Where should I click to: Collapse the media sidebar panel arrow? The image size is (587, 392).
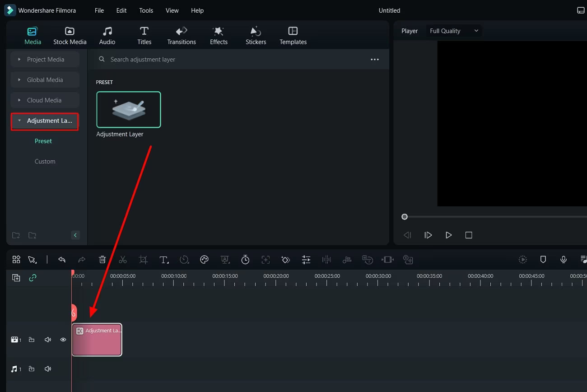(75, 235)
